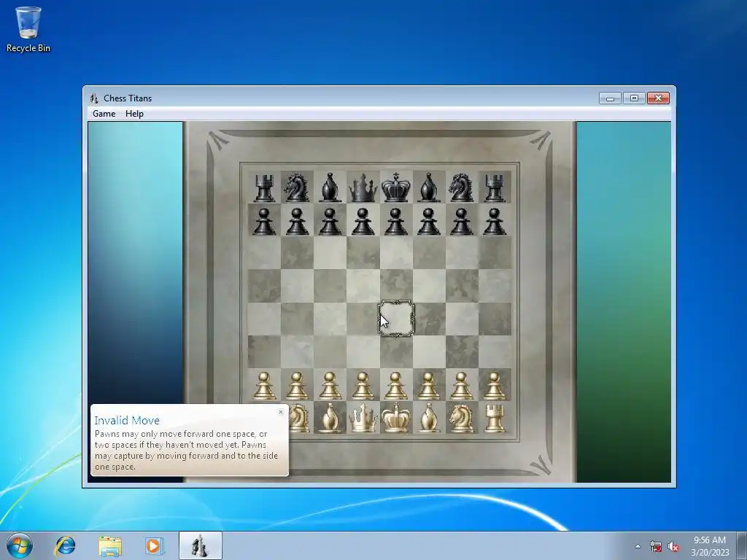Click the black king piece
Image resolution: width=747 pixels, height=560 pixels.
396,187
